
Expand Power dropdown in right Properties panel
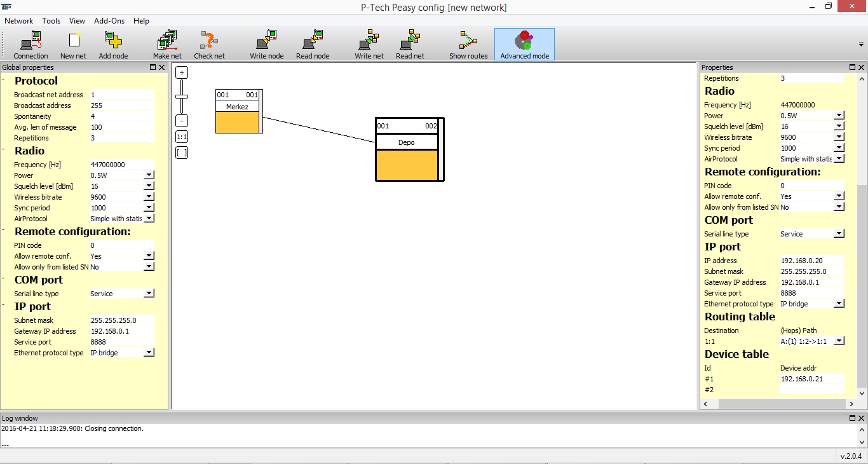(x=839, y=116)
